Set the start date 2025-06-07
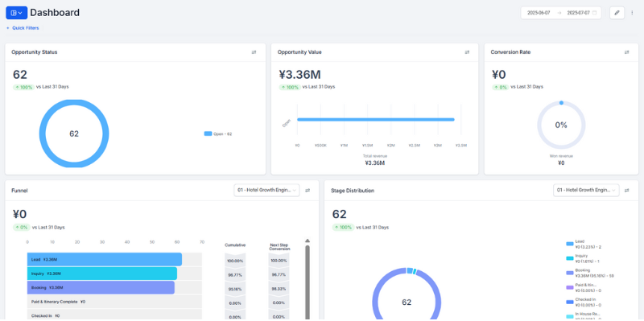This screenshot has height=321, width=644. [x=539, y=13]
